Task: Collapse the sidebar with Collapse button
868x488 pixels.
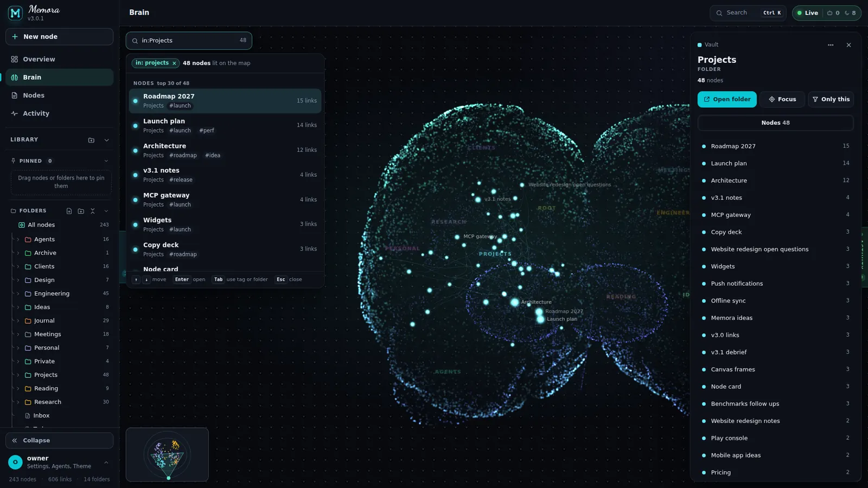Action: tap(59, 440)
